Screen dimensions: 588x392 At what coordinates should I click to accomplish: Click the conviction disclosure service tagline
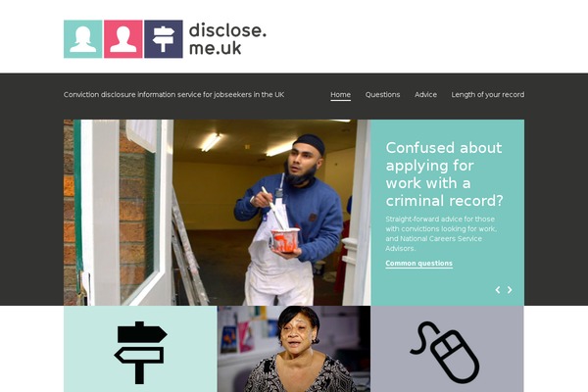tap(173, 94)
